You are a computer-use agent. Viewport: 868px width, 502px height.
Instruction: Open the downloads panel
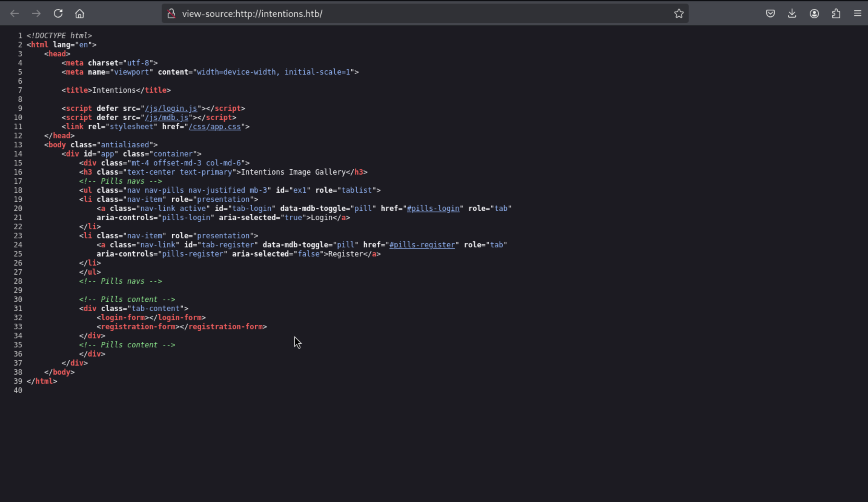[x=792, y=14]
